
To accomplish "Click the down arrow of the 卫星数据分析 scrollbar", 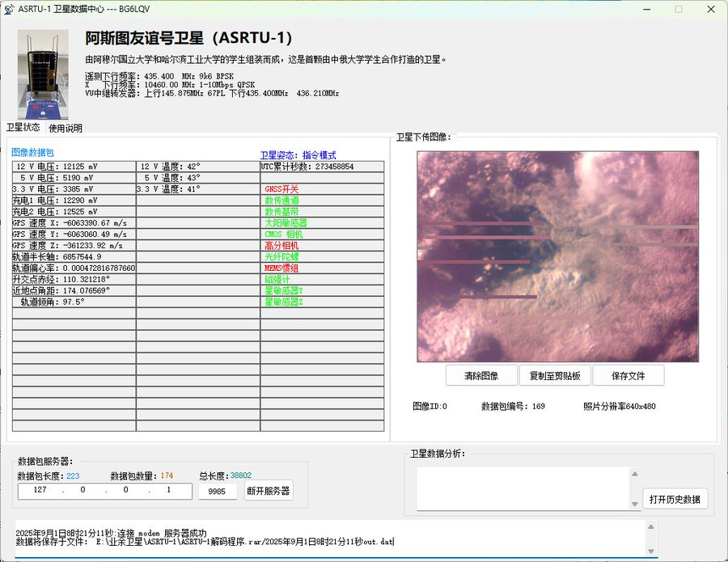I will pyautogui.click(x=635, y=505).
